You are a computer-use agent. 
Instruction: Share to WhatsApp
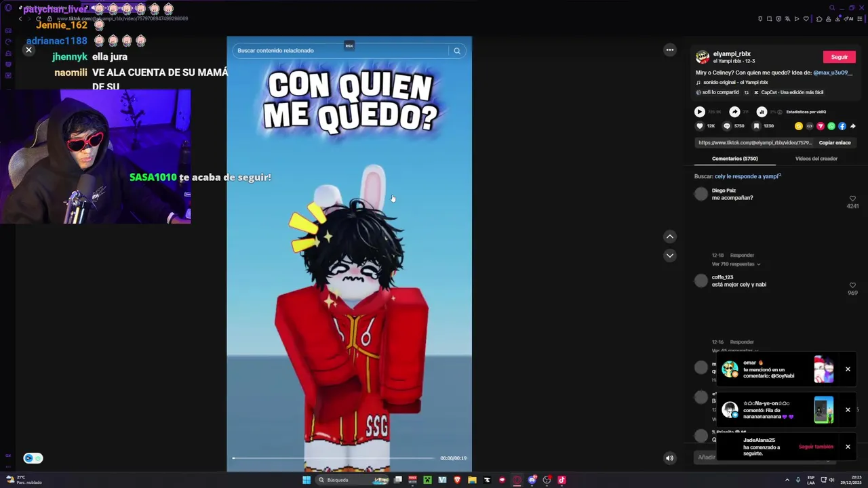click(x=831, y=126)
